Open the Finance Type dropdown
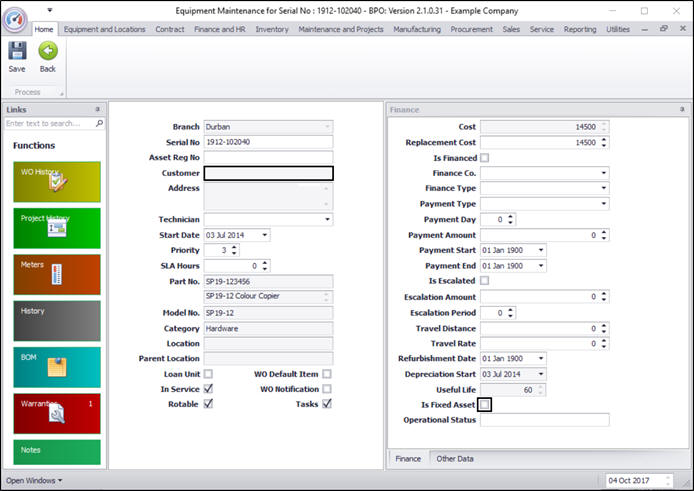 604,188
